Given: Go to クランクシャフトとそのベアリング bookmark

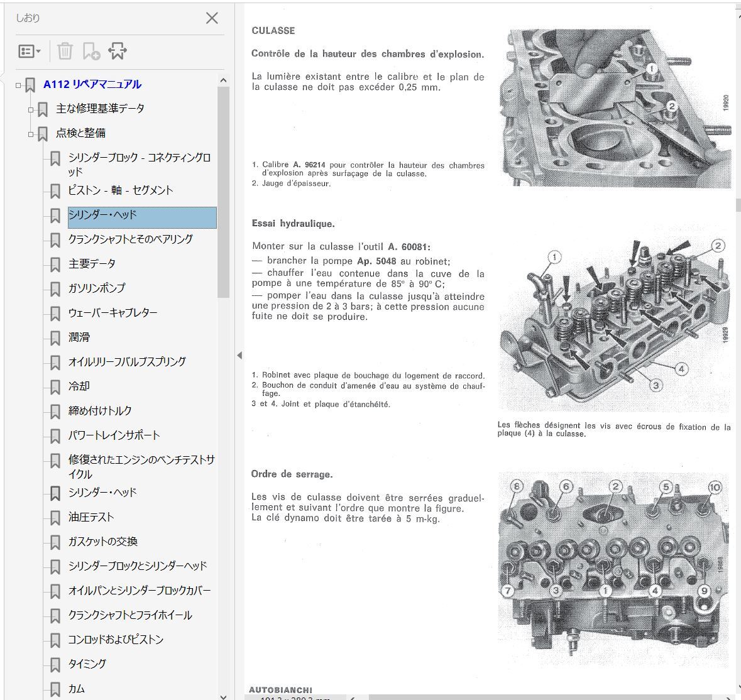Looking at the screenshot, I should click(x=131, y=239).
